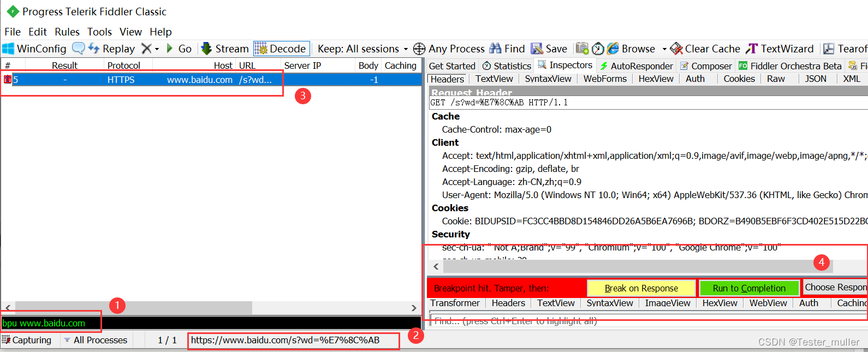This screenshot has width=868, height=352.
Task: Click the Replay arrows icon
Action: 94,49
